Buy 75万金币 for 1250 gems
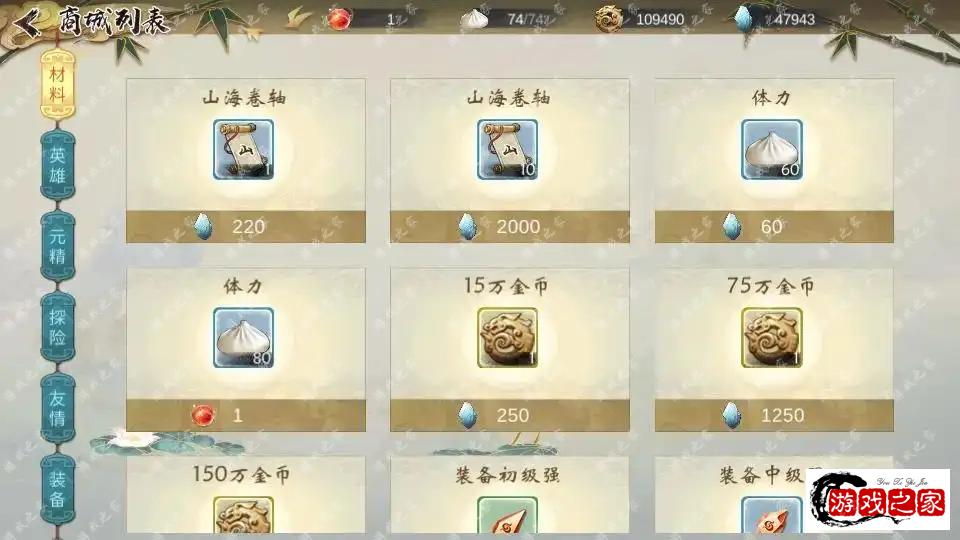Viewport: 960px width, 540px height. coord(774,416)
